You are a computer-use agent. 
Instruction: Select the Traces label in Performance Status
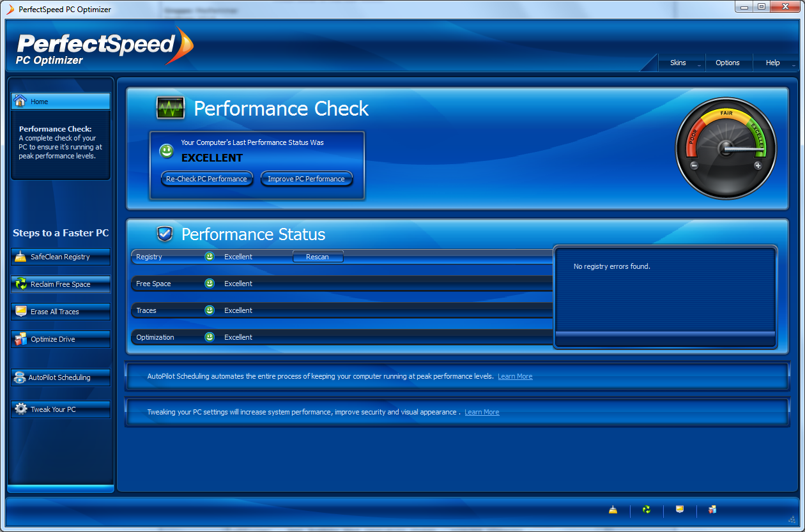coord(146,310)
